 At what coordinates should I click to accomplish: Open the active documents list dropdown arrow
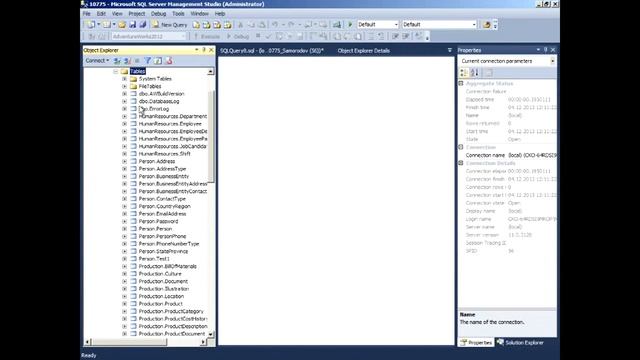click(x=449, y=50)
